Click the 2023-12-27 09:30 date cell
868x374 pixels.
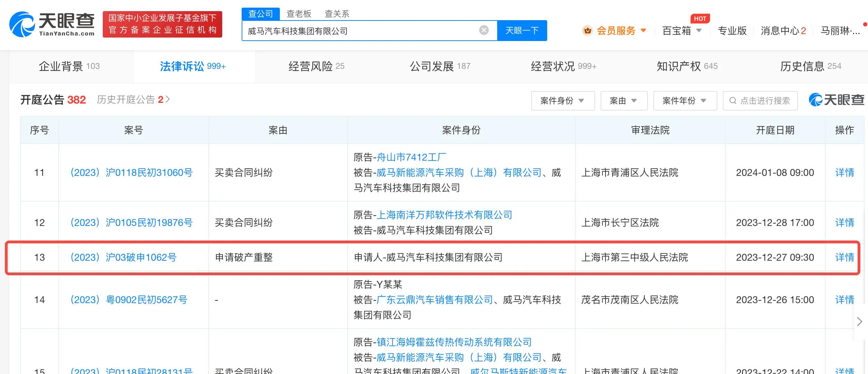[x=775, y=257]
